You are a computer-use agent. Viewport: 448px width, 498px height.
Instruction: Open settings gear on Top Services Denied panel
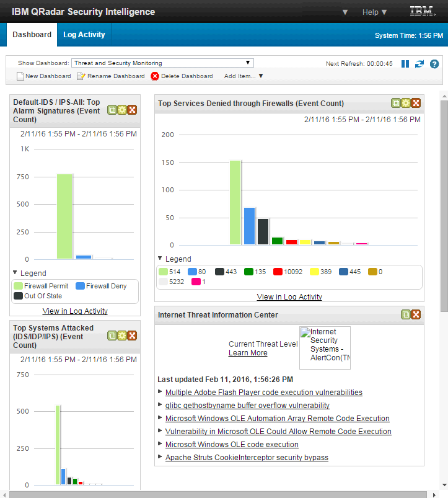coord(406,103)
